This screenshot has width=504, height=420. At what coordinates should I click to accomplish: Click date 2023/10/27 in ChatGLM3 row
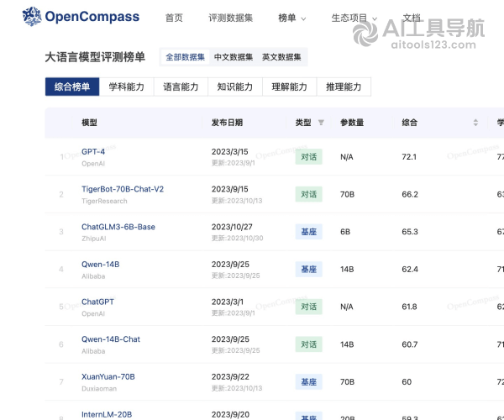point(232,227)
